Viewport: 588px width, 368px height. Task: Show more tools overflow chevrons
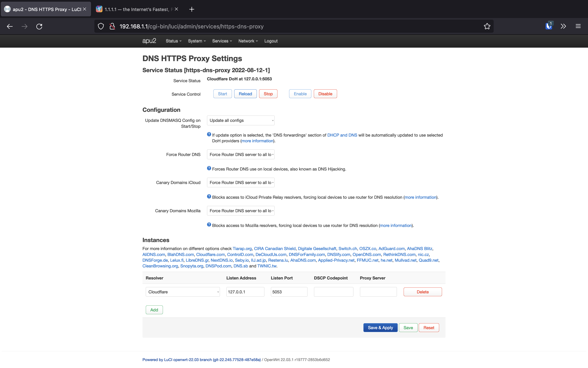point(563,26)
